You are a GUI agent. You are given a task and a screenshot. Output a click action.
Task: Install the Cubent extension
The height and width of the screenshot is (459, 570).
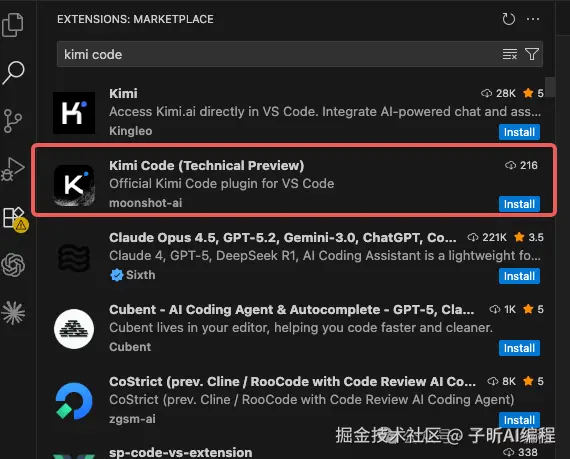point(519,348)
